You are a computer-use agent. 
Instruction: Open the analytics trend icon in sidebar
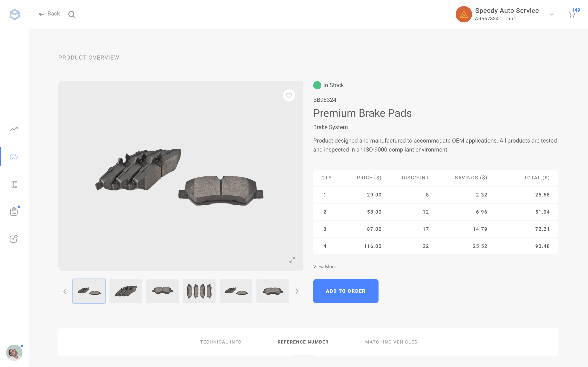point(14,129)
